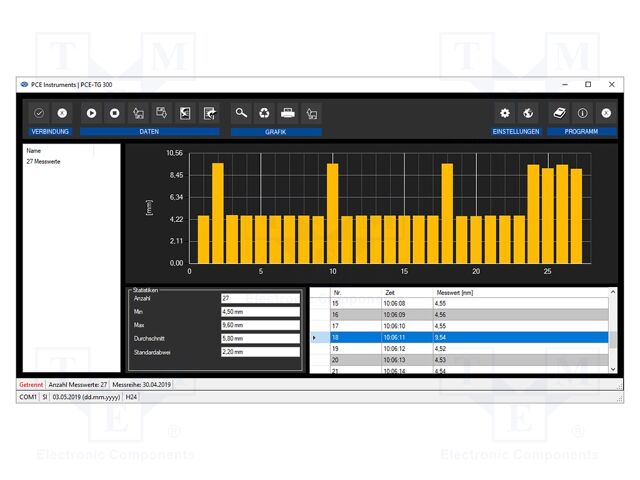Print the graph using the printer icon
This screenshot has height=480, width=640.
[287, 114]
